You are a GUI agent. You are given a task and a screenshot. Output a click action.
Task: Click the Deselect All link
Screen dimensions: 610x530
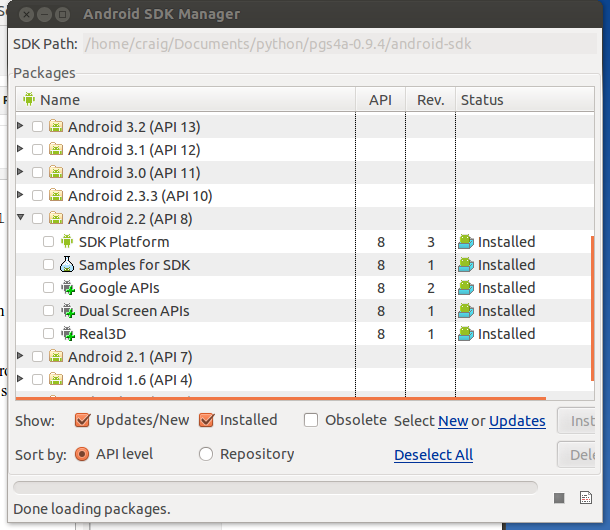tap(433, 455)
